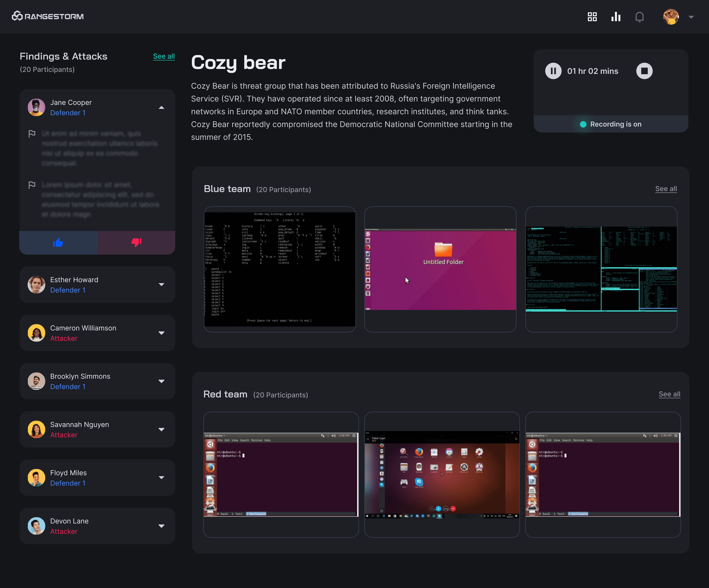Open the user profile dropdown arrow
The image size is (709, 588).
(x=691, y=17)
